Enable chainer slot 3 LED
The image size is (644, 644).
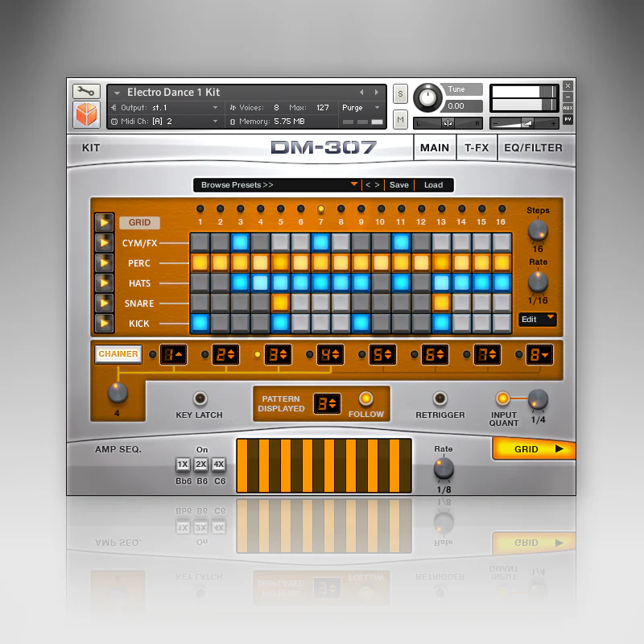(x=257, y=354)
